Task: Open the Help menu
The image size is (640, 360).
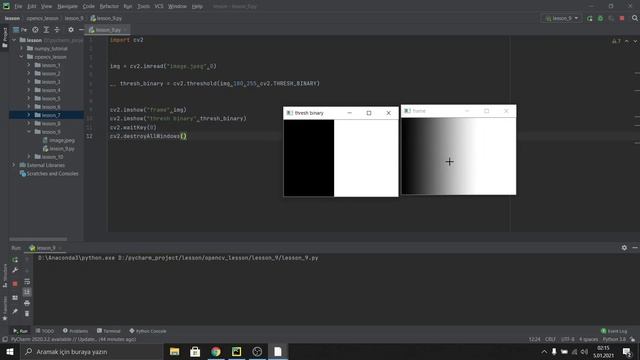Action: pos(197,7)
